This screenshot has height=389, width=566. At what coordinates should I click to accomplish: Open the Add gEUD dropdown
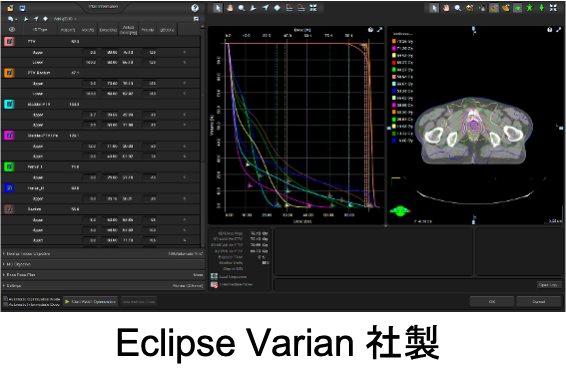point(65,19)
